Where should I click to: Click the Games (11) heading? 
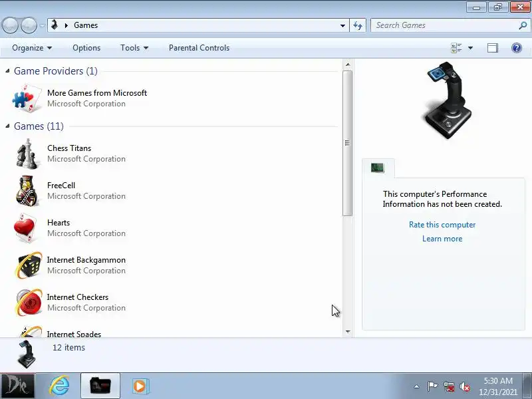tap(39, 126)
